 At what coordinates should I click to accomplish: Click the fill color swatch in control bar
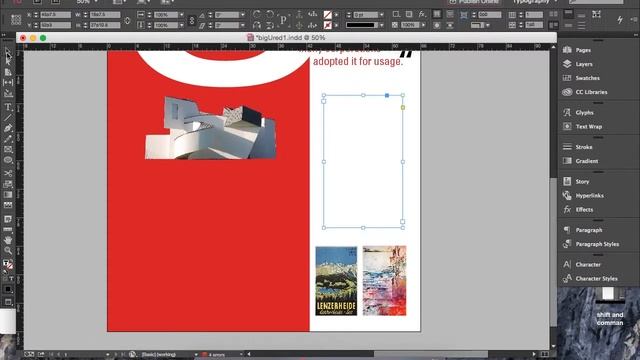[x=327, y=15]
